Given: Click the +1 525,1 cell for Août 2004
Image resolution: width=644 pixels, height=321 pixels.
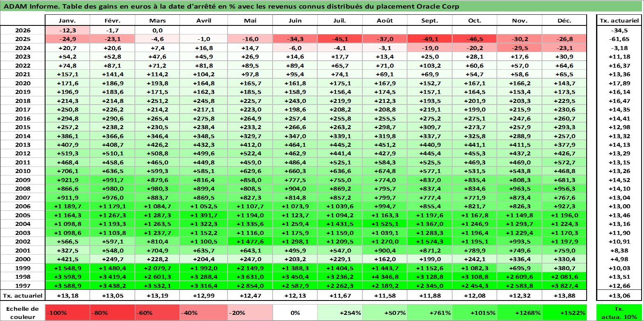Looking at the screenshot, I should pos(385,224).
